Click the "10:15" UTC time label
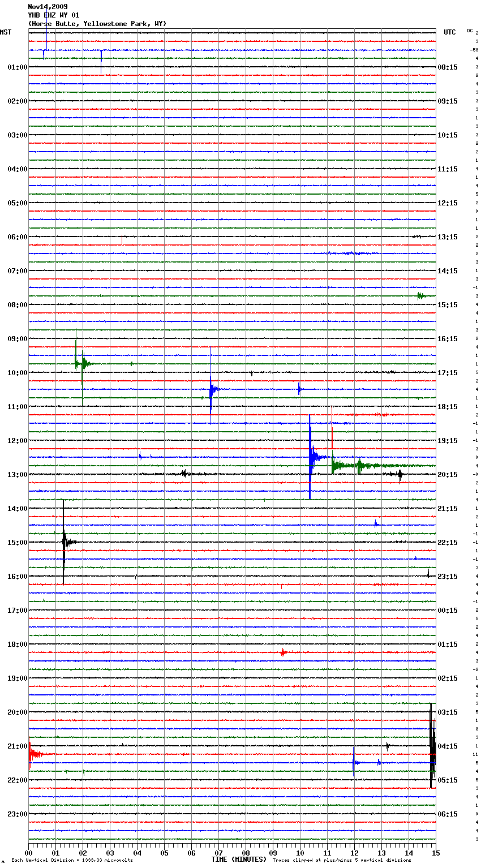 point(448,135)
